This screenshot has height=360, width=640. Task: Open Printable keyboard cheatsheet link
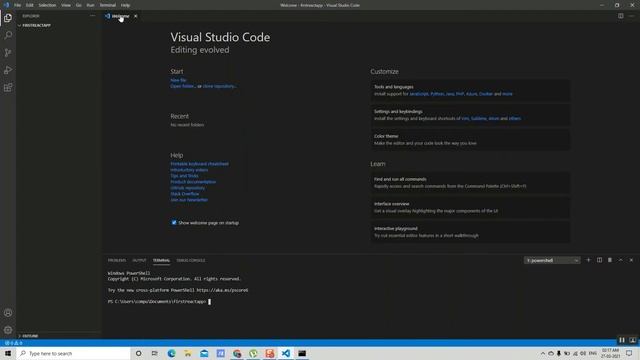tap(200, 164)
